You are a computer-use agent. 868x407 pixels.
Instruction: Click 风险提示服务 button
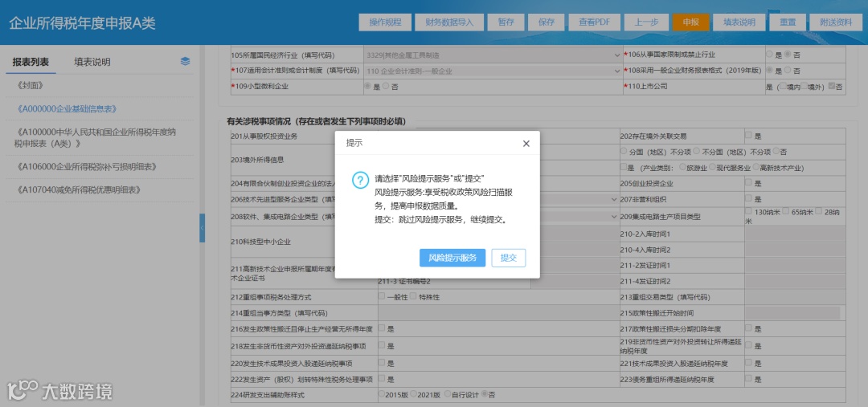(x=452, y=258)
